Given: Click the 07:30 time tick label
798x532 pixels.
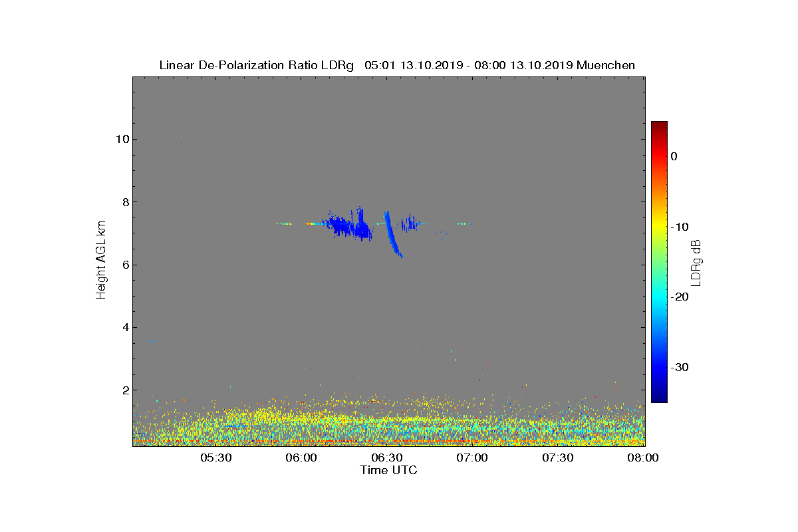Looking at the screenshot, I should (558, 458).
